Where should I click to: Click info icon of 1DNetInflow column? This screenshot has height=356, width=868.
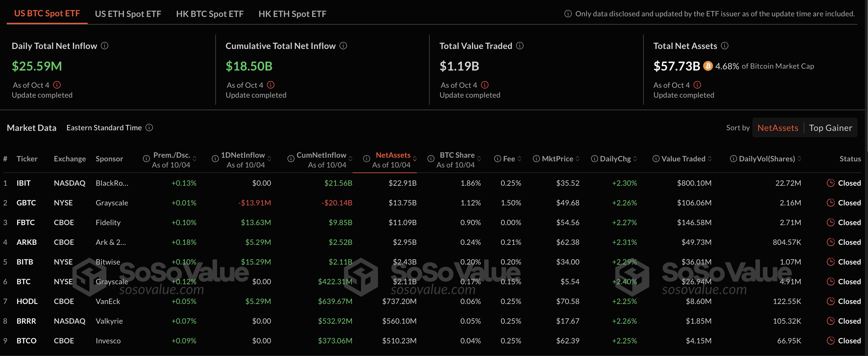click(215, 159)
